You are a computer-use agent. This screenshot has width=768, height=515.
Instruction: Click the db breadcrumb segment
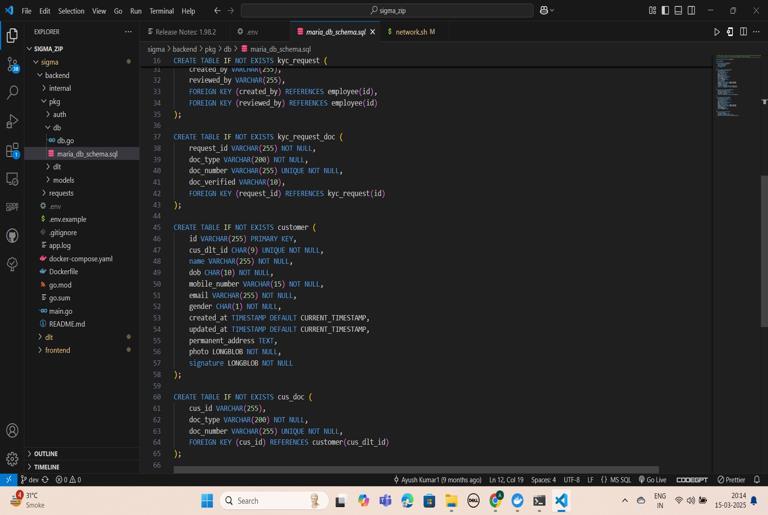tap(228, 49)
